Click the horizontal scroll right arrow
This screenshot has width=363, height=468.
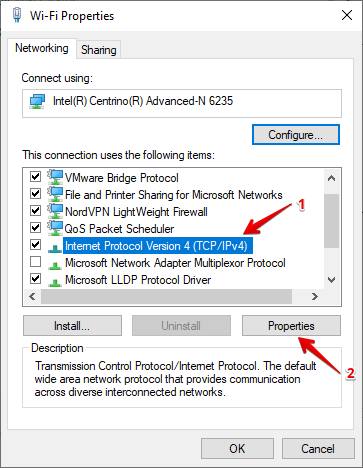314,296
